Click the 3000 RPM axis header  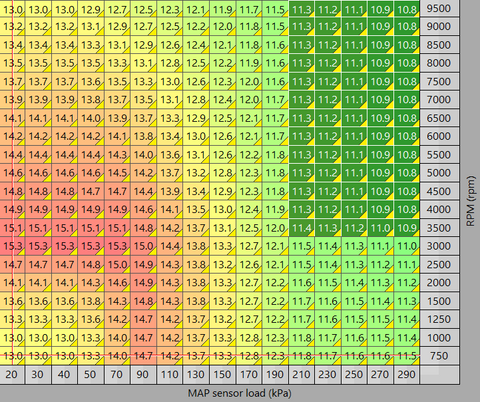pos(439,246)
